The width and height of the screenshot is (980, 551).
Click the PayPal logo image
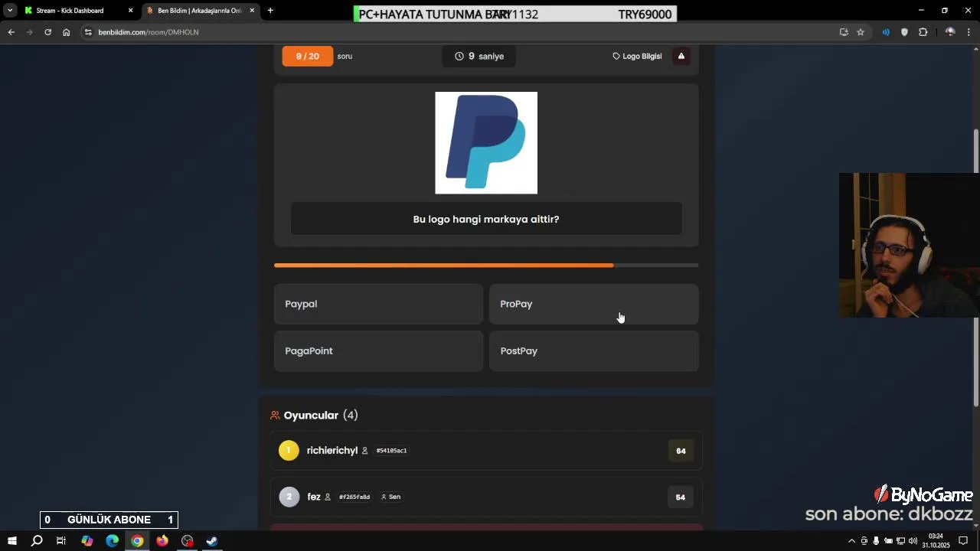click(x=486, y=143)
